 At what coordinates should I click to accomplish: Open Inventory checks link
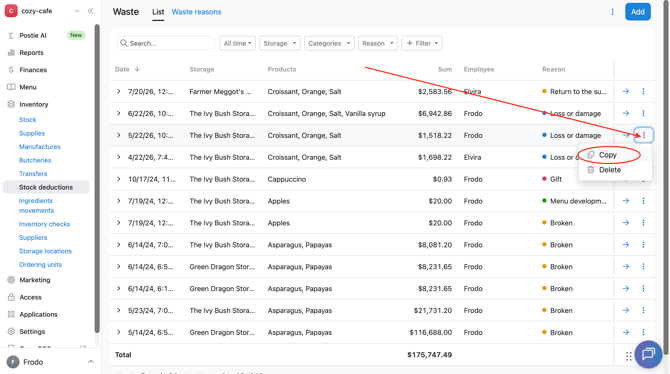tap(44, 224)
